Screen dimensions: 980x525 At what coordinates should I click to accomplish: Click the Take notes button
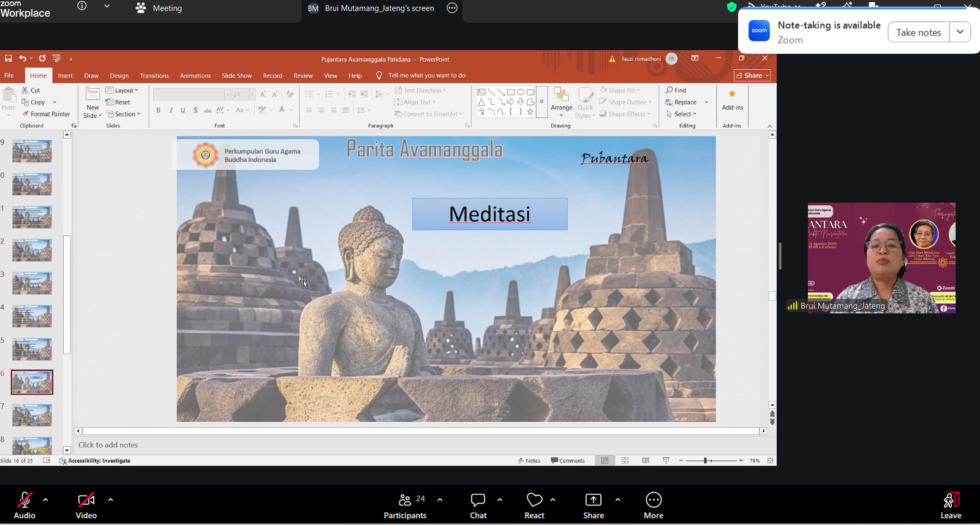(x=919, y=32)
